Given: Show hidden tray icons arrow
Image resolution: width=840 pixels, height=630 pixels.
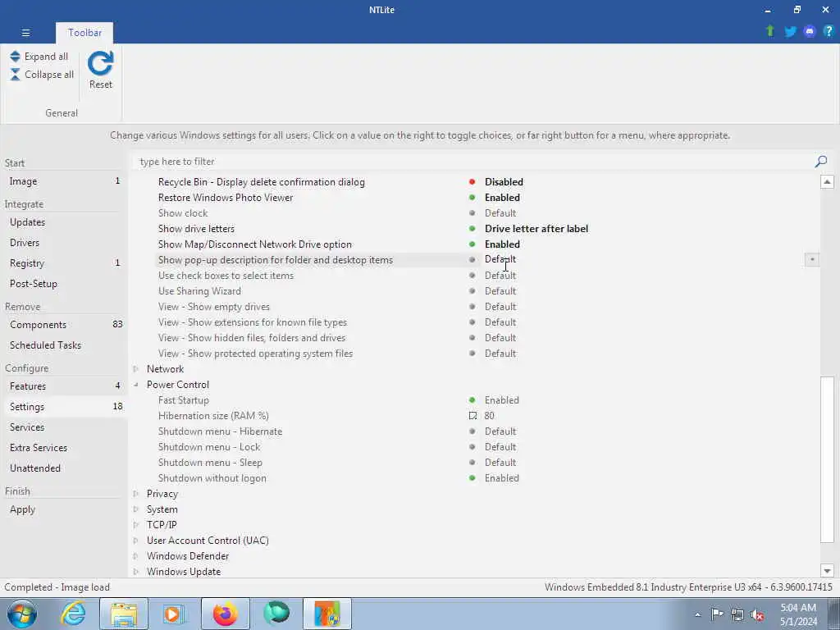Looking at the screenshot, I should click(697, 615).
